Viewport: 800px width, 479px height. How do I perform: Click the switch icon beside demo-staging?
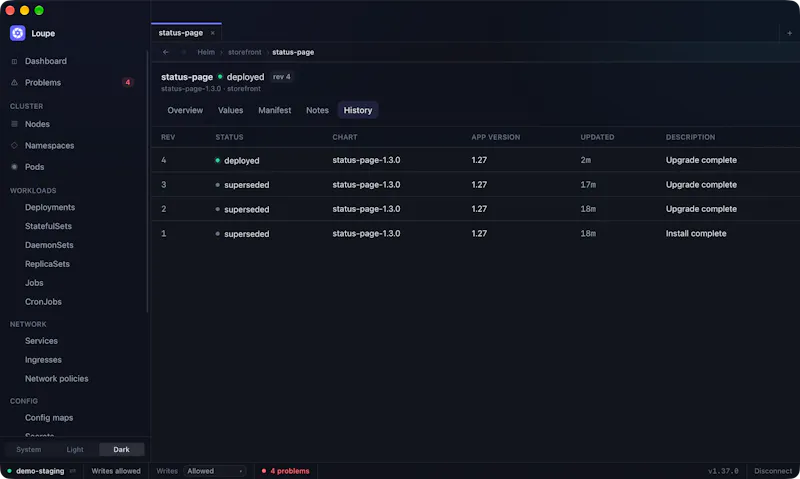tap(72, 471)
